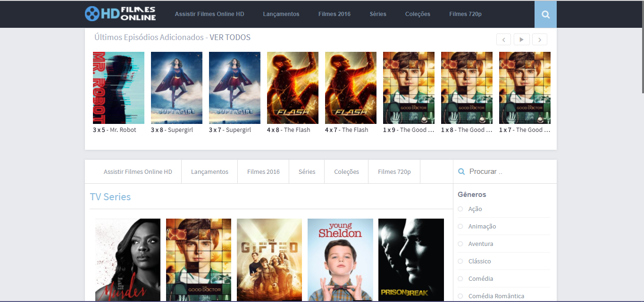The width and height of the screenshot is (644, 302).
Task: Select the Ação genre radio button
Action: 460,209
